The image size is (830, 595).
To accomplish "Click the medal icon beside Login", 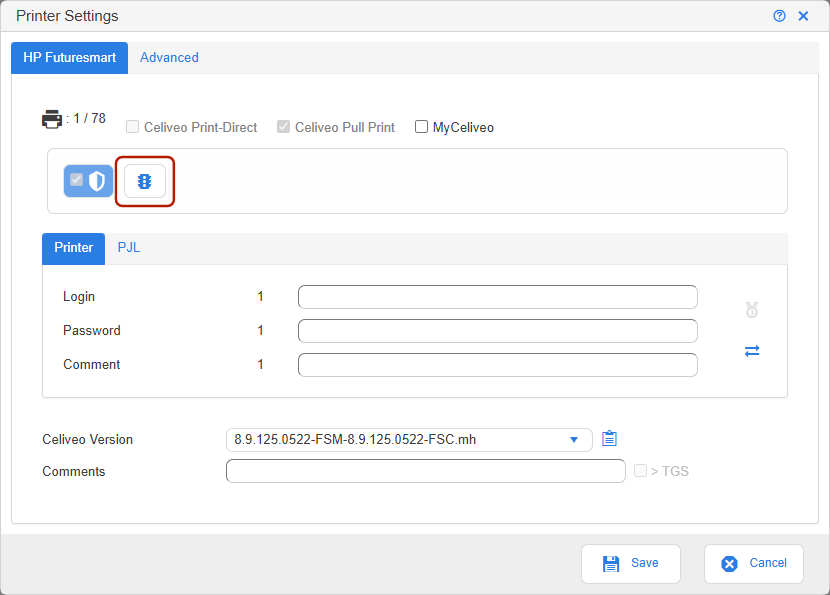I will pyautogui.click(x=752, y=310).
